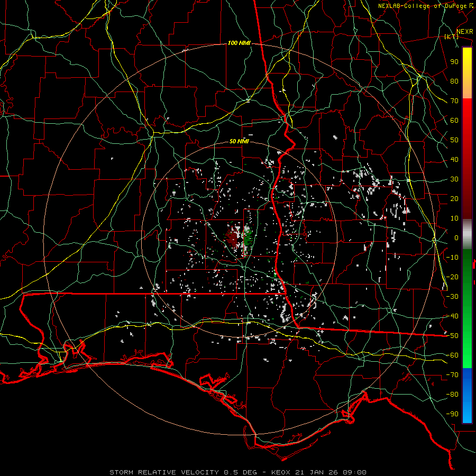The width and height of the screenshot is (476, 476).
Task: Click the "100 NMI" range ring label
Action: tap(239, 43)
